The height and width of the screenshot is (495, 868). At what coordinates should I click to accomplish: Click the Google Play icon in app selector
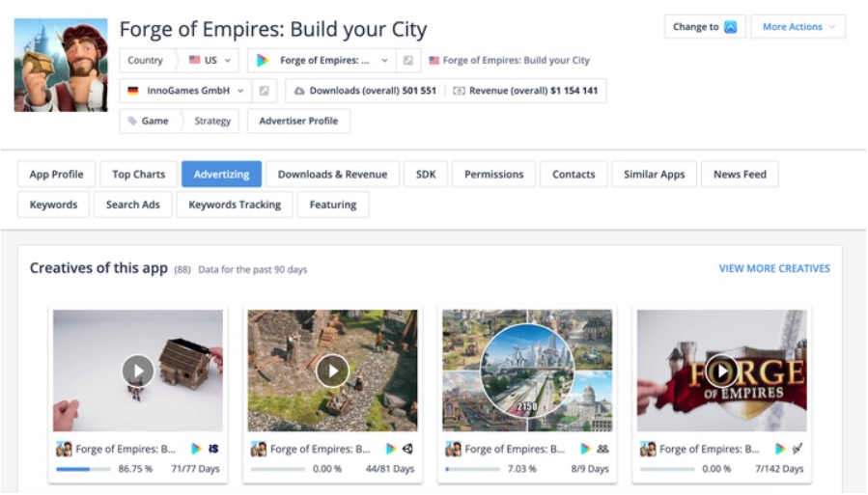263,60
